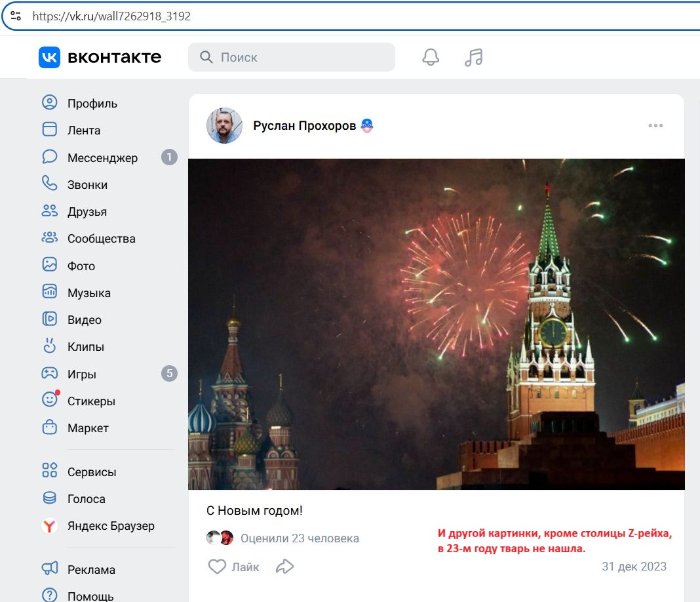
Task: Open notifications bell icon
Action: click(x=431, y=57)
